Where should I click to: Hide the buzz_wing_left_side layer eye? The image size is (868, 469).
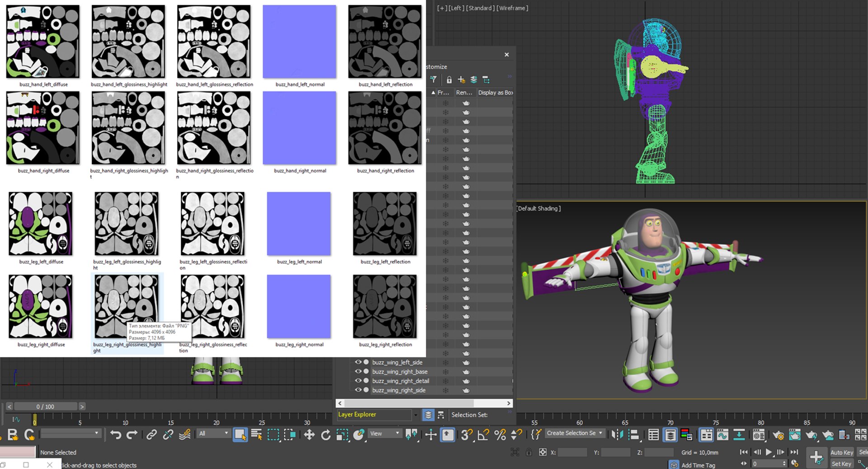click(358, 362)
